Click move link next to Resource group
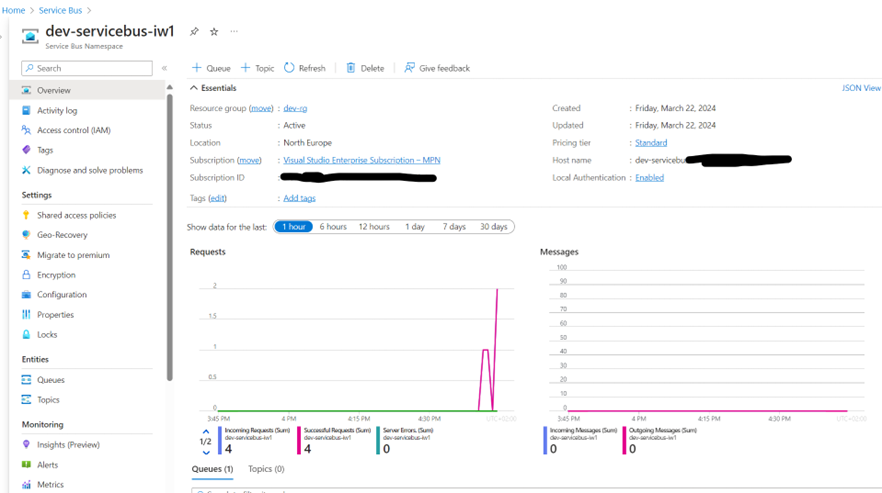This screenshot has width=882, height=493. tap(261, 108)
